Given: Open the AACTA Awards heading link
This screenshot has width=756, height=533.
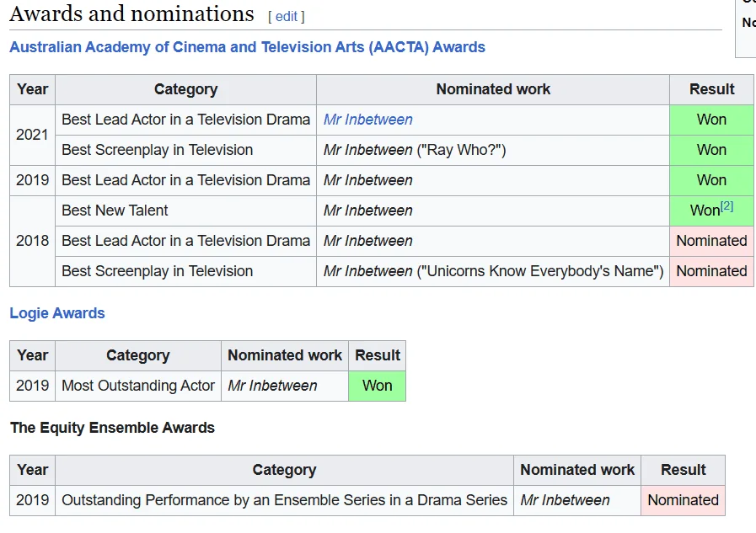Looking at the screenshot, I should (x=247, y=47).
